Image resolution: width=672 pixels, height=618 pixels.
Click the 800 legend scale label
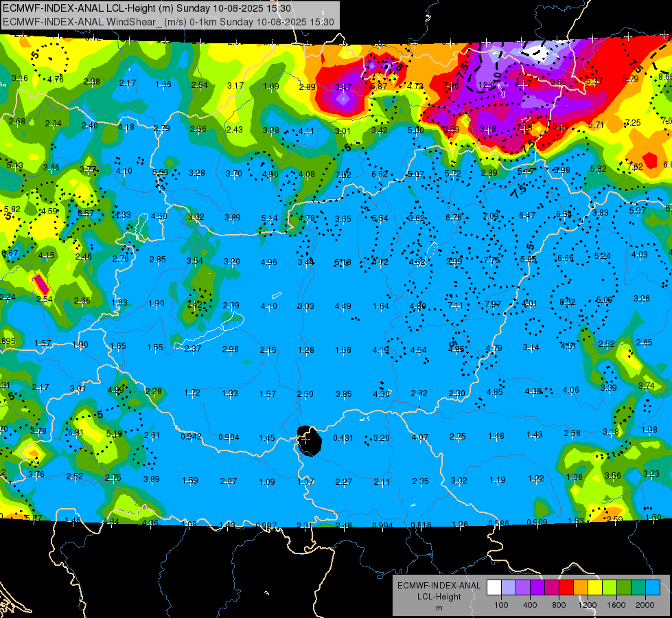pyautogui.click(x=559, y=605)
